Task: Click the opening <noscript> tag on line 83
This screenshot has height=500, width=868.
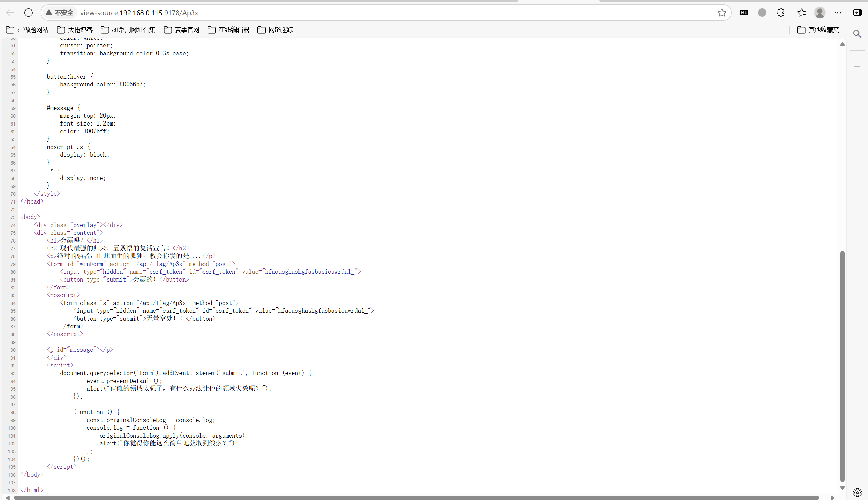Action: point(63,295)
